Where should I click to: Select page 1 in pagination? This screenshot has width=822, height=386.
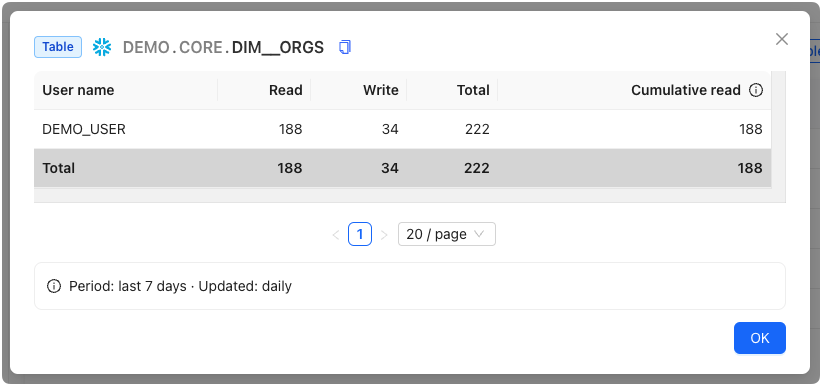point(360,234)
